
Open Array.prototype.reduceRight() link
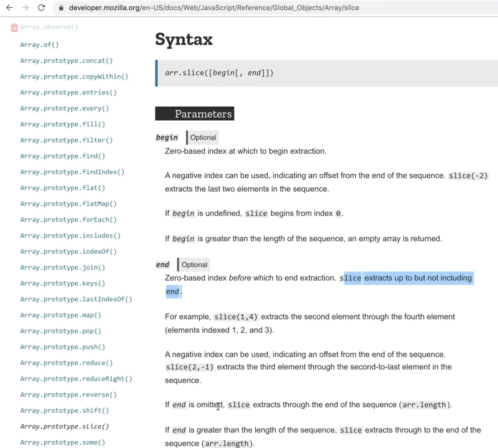[x=76, y=379]
